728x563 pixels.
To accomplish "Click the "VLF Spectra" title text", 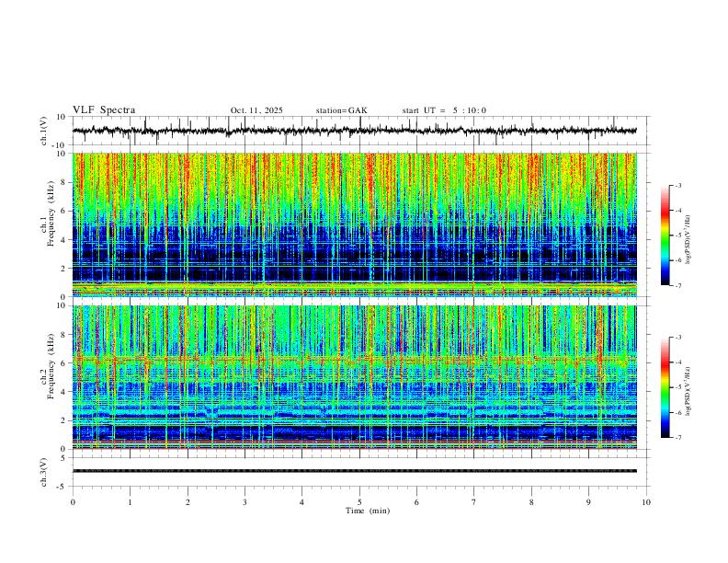I will (104, 110).
